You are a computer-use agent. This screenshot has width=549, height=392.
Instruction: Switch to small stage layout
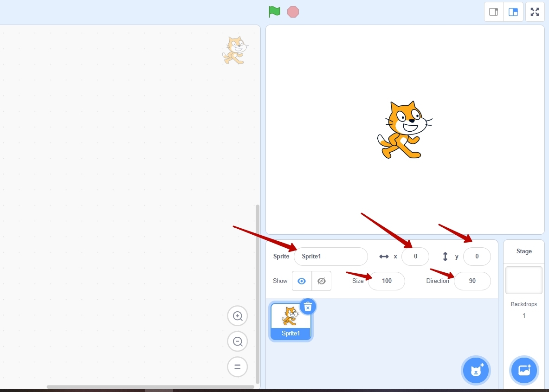tap(494, 12)
